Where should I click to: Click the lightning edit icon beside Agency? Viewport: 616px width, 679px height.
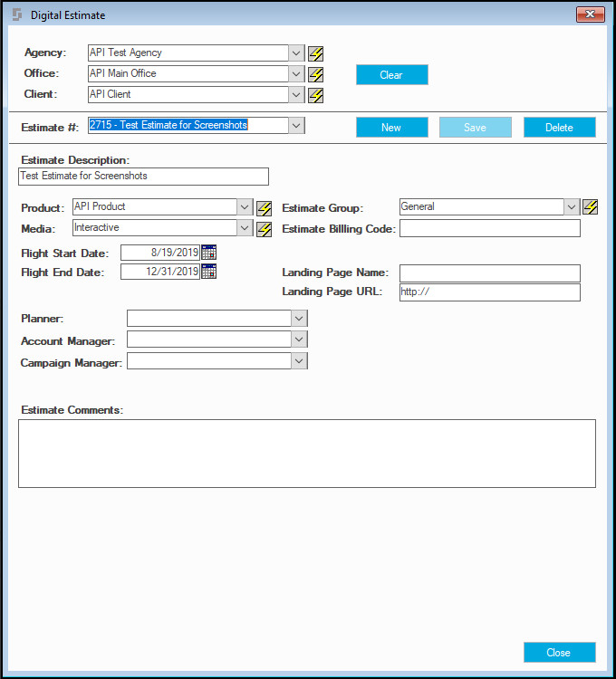[x=316, y=53]
